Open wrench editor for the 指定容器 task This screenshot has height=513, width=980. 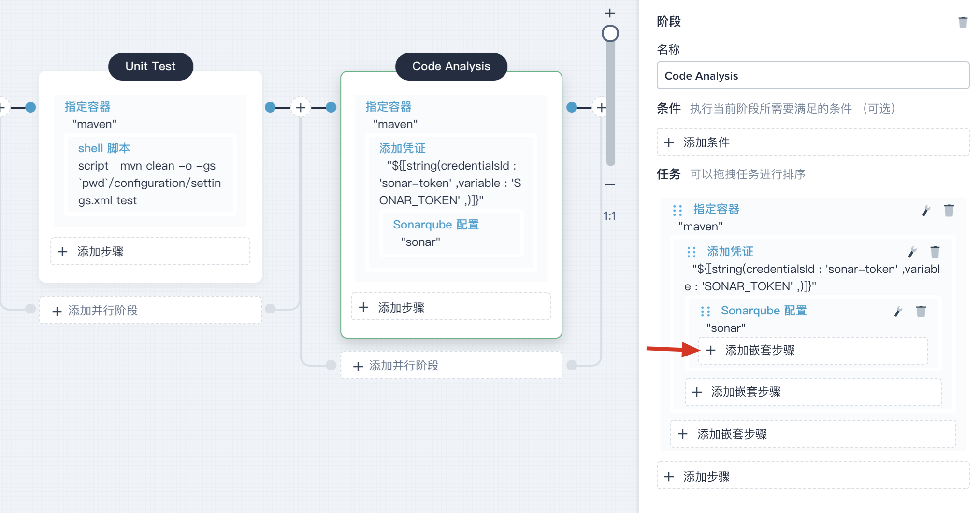[x=926, y=210]
